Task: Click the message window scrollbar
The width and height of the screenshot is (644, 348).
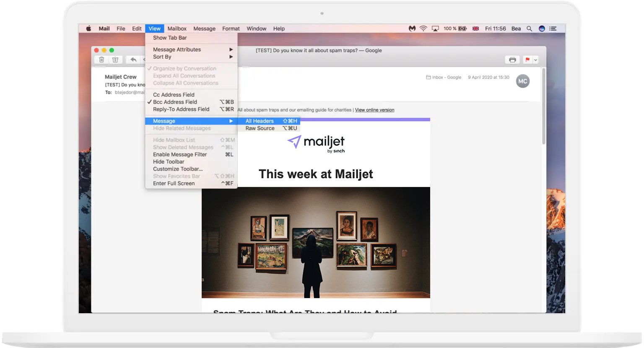Action: 544,106
